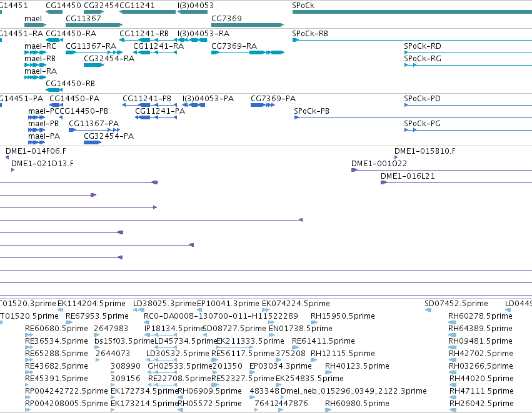
Task: Click EST RH60278.5prime
Action: tap(480, 316)
